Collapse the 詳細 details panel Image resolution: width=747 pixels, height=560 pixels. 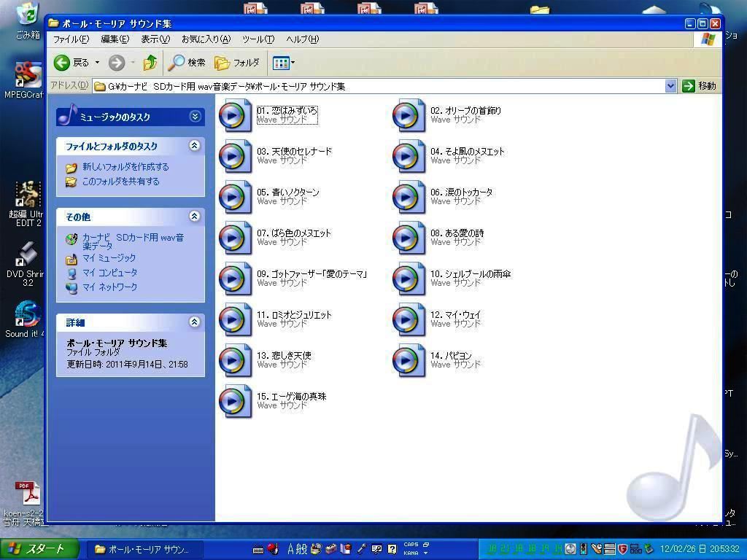[194, 322]
